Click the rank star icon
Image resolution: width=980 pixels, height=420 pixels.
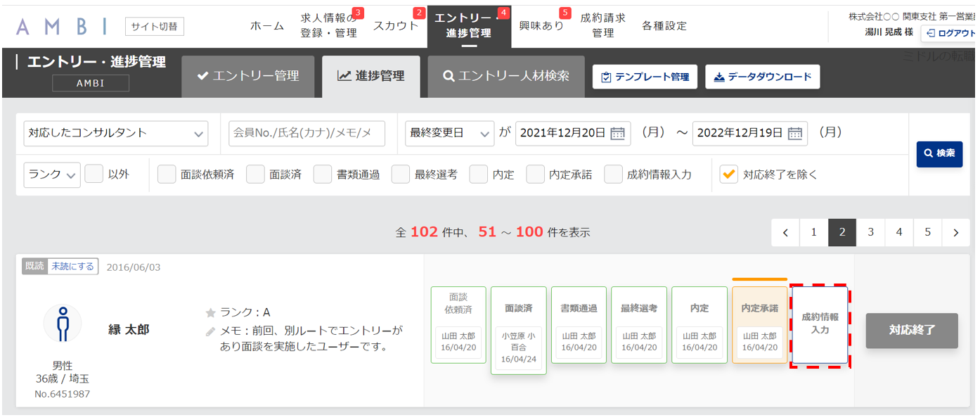210,313
